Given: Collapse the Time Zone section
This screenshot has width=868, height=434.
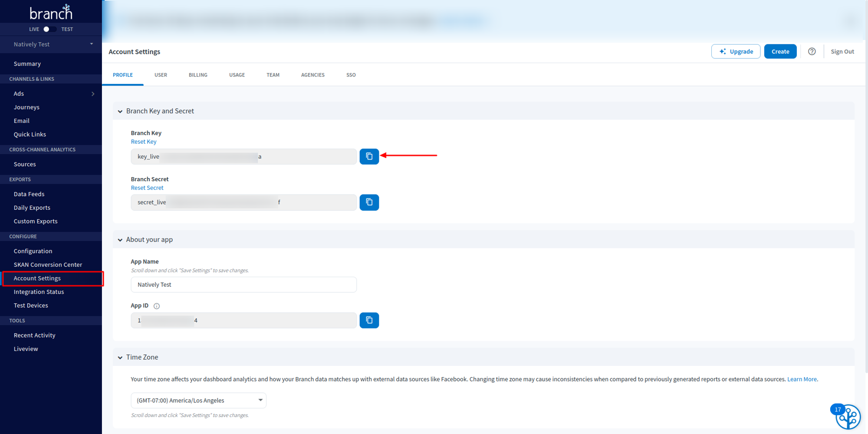Looking at the screenshot, I should (x=120, y=358).
